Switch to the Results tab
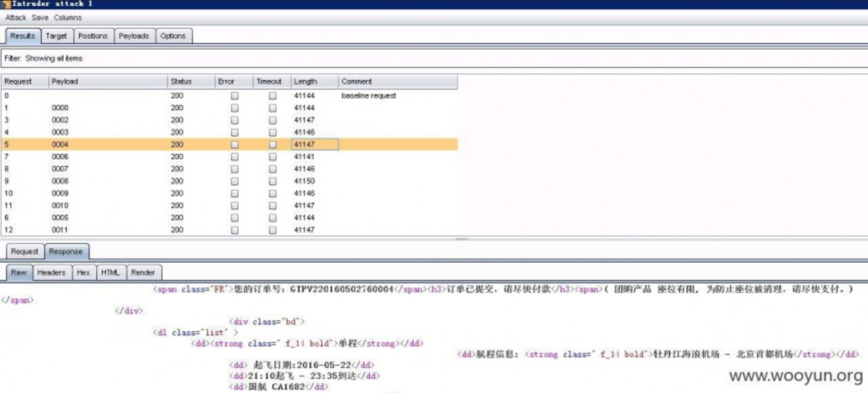Viewport: 868px width, 393px height. pyautogui.click(x=22, y=36)
